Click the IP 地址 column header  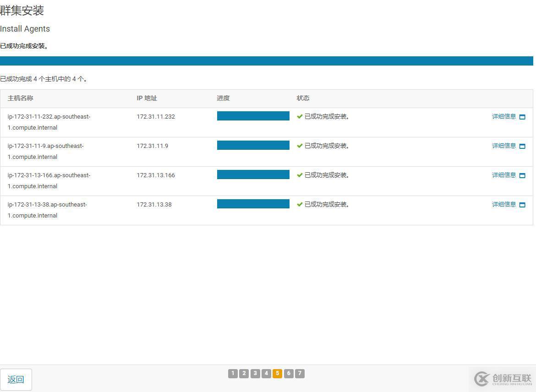tap(147, 98)
